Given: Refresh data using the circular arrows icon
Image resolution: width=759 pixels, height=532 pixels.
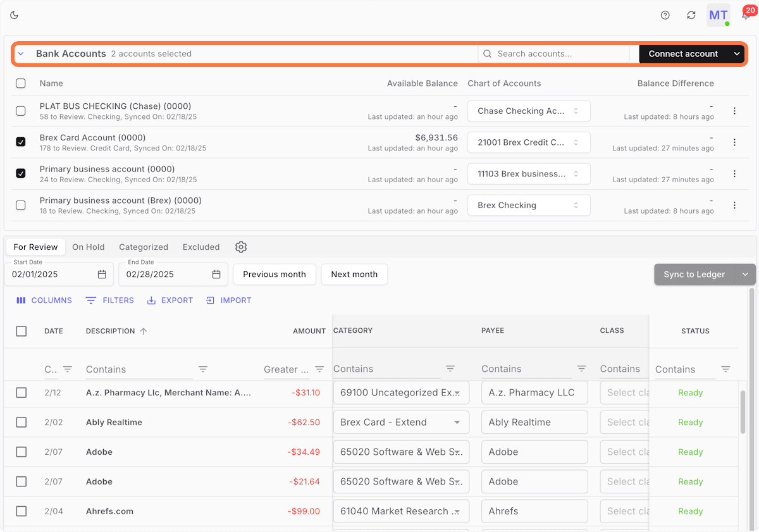Looking at the screenshot, I should 691,15.
